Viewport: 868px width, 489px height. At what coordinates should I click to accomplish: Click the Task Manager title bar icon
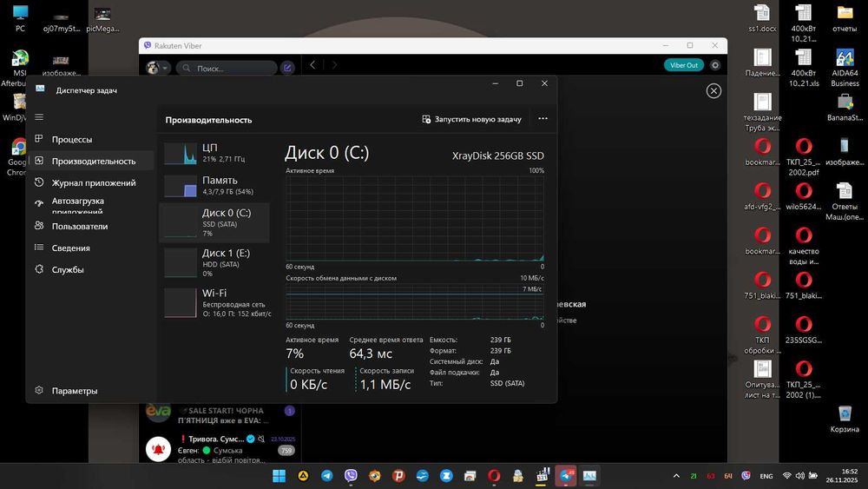coord(40,89)
